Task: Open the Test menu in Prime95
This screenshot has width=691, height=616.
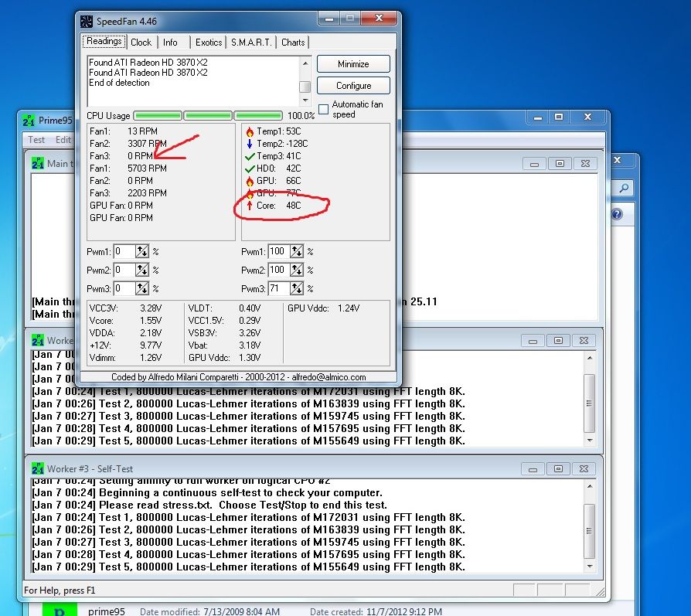Action: click(x=36, y=140)
